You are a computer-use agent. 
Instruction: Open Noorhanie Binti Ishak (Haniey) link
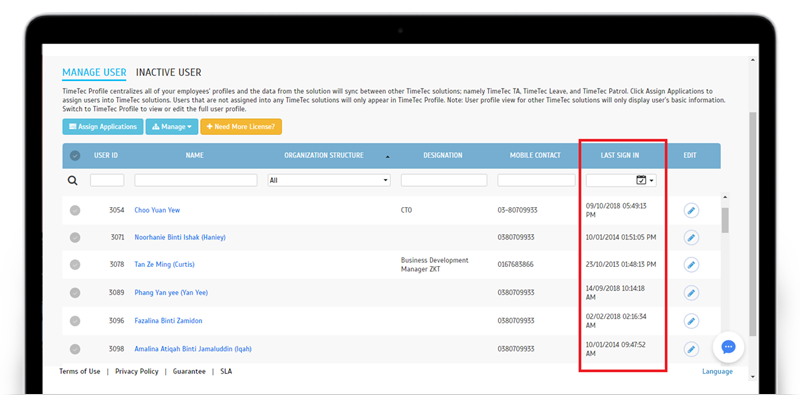[180, 237]
